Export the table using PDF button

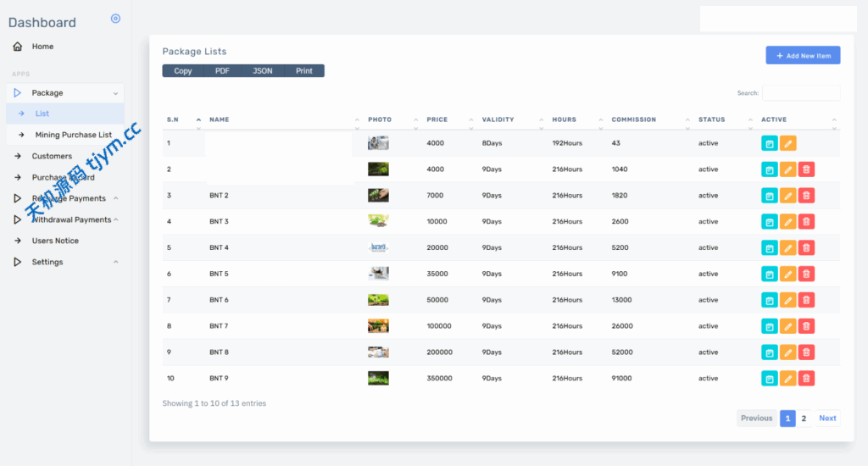pos(222,71)
